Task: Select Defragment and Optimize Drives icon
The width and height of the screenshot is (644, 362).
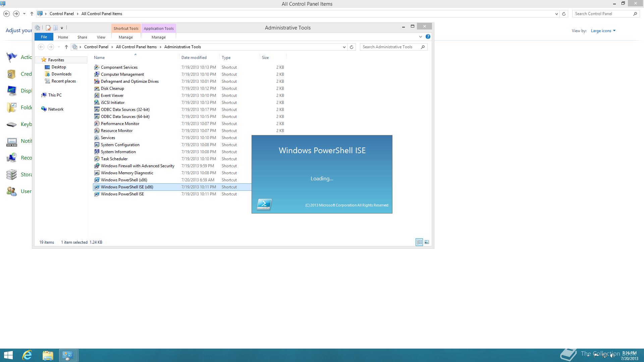Action: tap(97, 81)
